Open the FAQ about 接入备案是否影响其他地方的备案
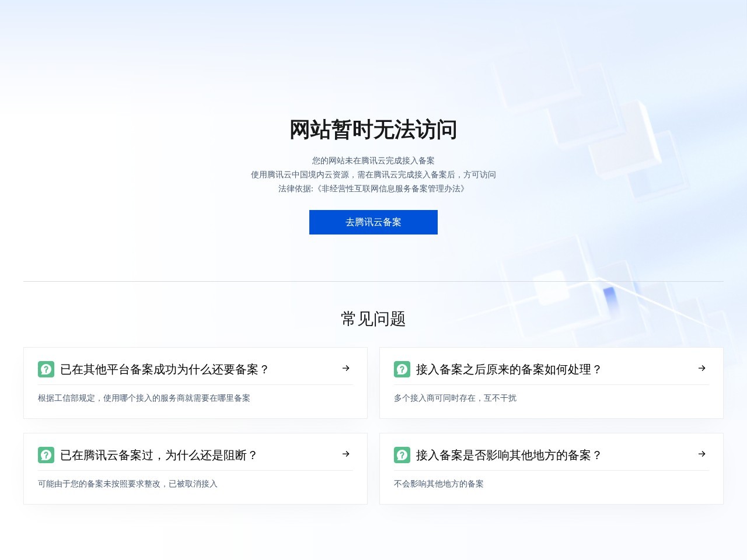The height and width of the screenshot is (560, 747). [508, 455]
